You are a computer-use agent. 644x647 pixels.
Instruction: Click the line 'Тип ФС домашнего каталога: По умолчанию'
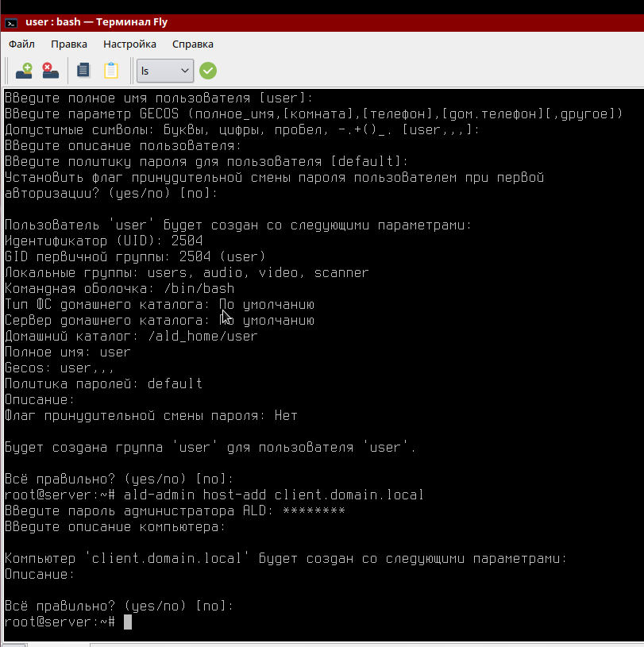tap(160, 305)
